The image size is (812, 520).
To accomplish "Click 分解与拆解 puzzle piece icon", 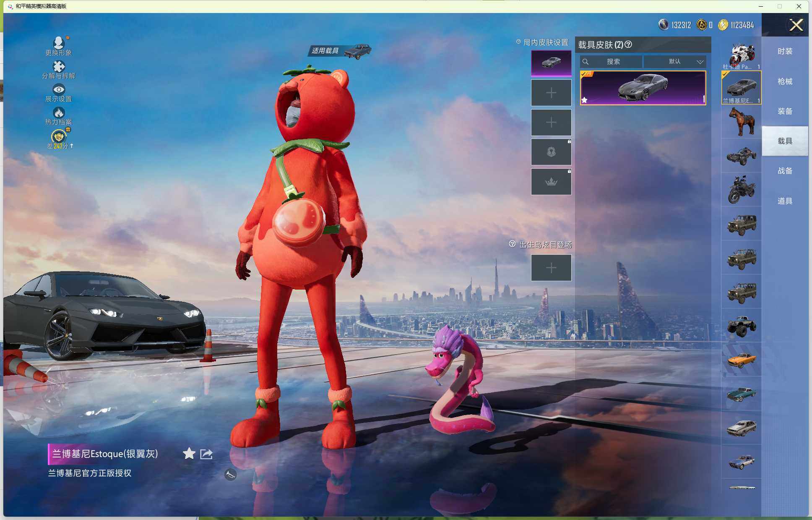I will [58, 66].
